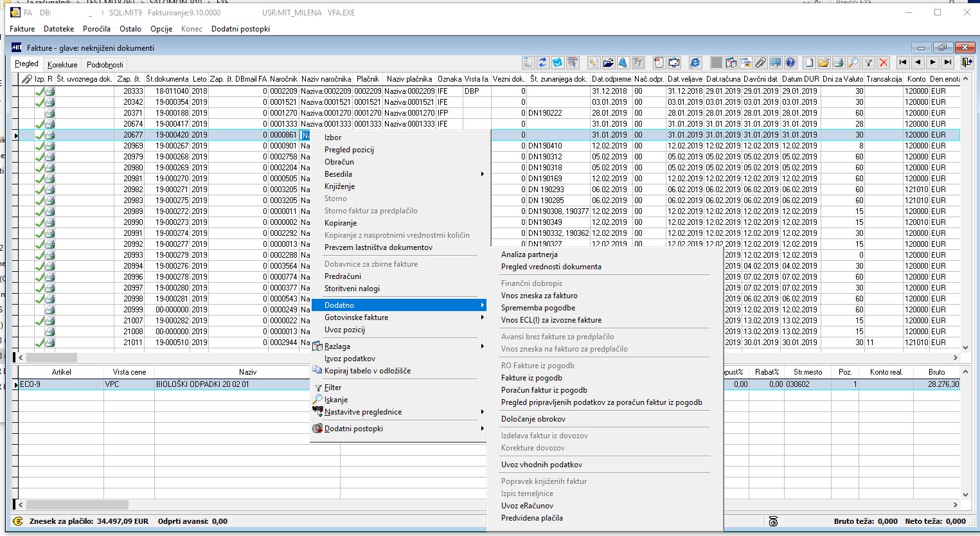Switch to the Podrobnosti tab

105,64
